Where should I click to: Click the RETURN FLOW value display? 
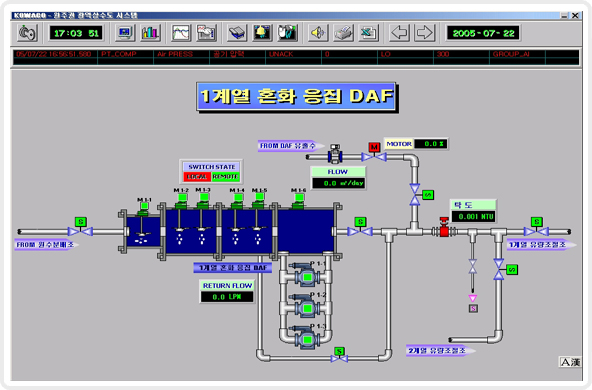(x=227, y=297)
